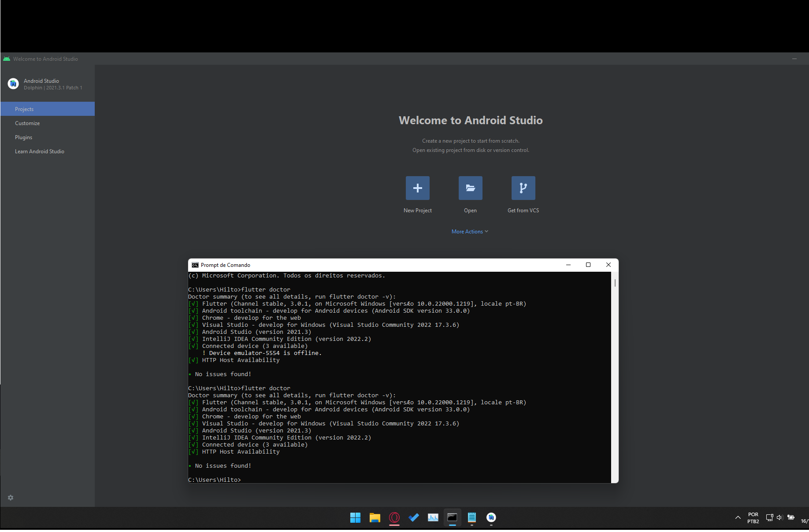Switch to the Customize tab
Viewport: 809px width, 532px height.
[x=48, y=123]
